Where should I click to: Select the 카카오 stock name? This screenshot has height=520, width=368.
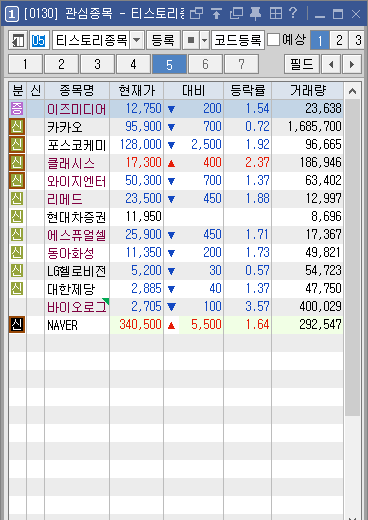64,127
